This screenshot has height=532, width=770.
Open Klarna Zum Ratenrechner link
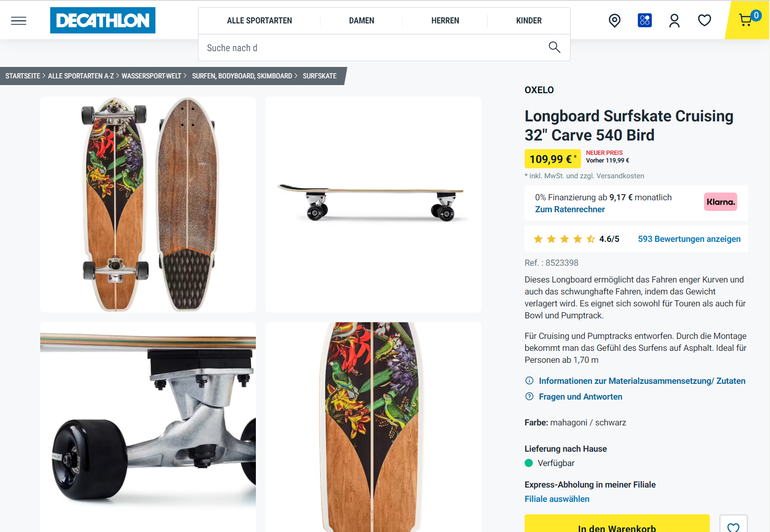570,209
